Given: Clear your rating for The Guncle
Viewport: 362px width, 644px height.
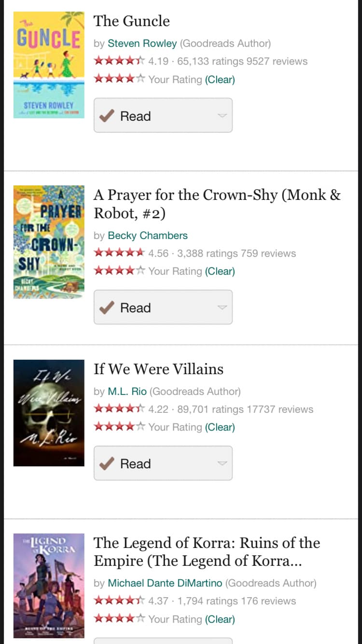Looking at the screenshot, I should pos(220,80).
